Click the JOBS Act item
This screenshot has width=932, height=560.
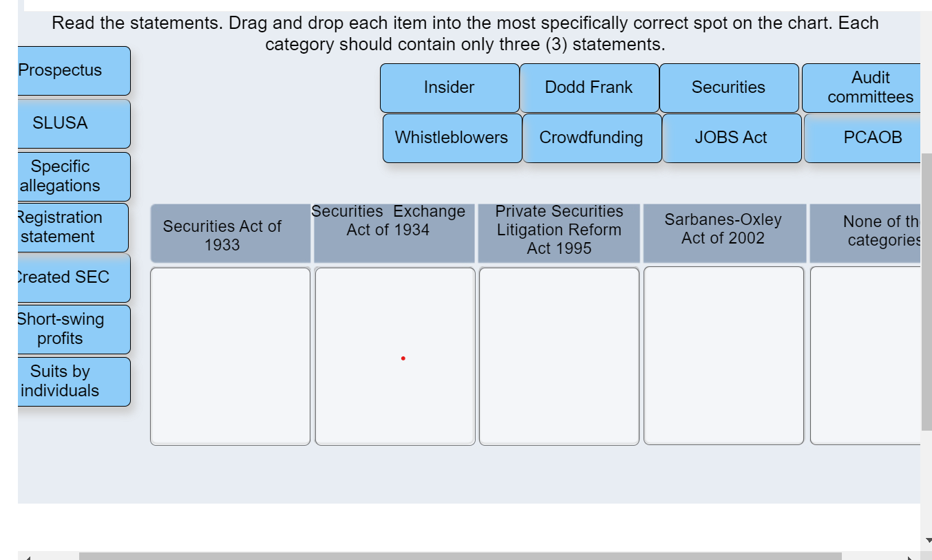pyautogui.click(x=732, y=138)
